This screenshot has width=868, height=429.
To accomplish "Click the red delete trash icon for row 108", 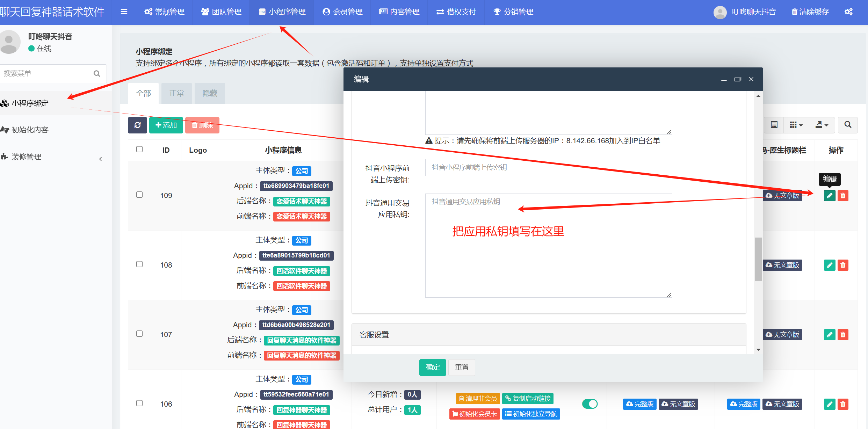I will click(x=843, y=265).
